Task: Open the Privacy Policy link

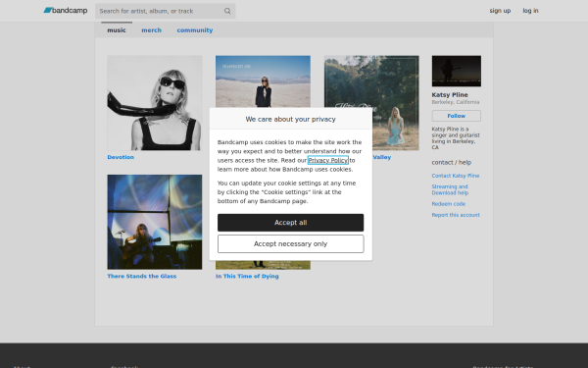Action: click(x=327, y=160)
